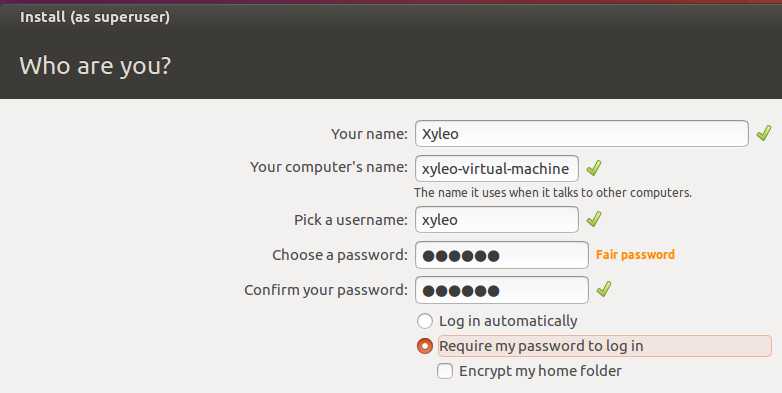Focus the Your name text field
This screenshot has width=782, height=393.
coord(582,134)
